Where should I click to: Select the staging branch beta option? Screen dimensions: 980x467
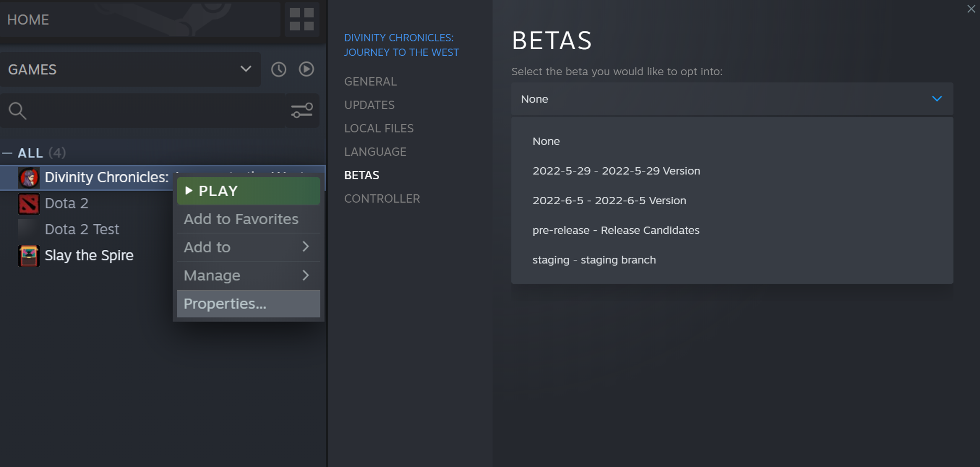[594, 260]
